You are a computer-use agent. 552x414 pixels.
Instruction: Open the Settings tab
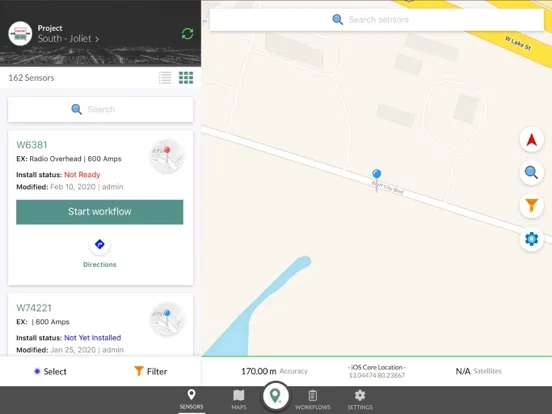[x=360, y=400]
